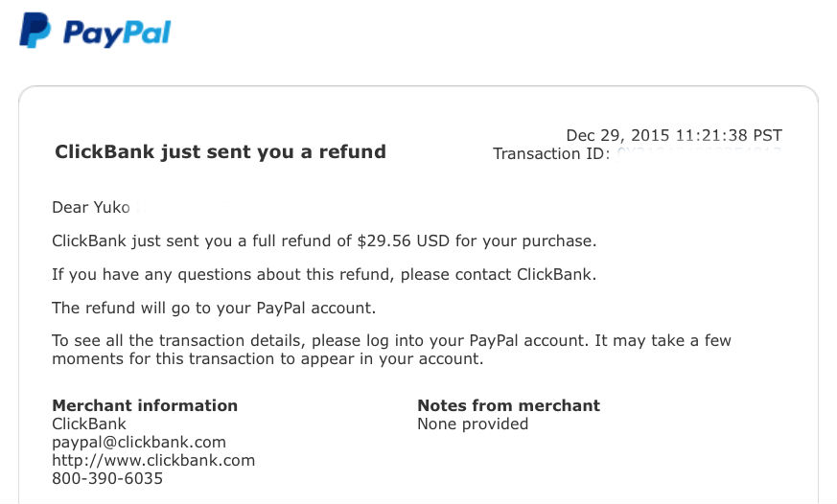837x504 pixels.
Task: Click the 11:21:38 PST time text
Action: pyautogui.click(x=730, y=135)
